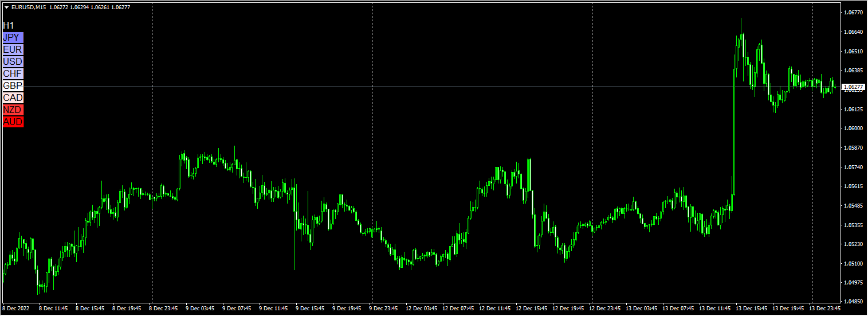Click the 1.05100 price scale label
The height and width of the screenshot is (316, 868).
tap(854, 264)
